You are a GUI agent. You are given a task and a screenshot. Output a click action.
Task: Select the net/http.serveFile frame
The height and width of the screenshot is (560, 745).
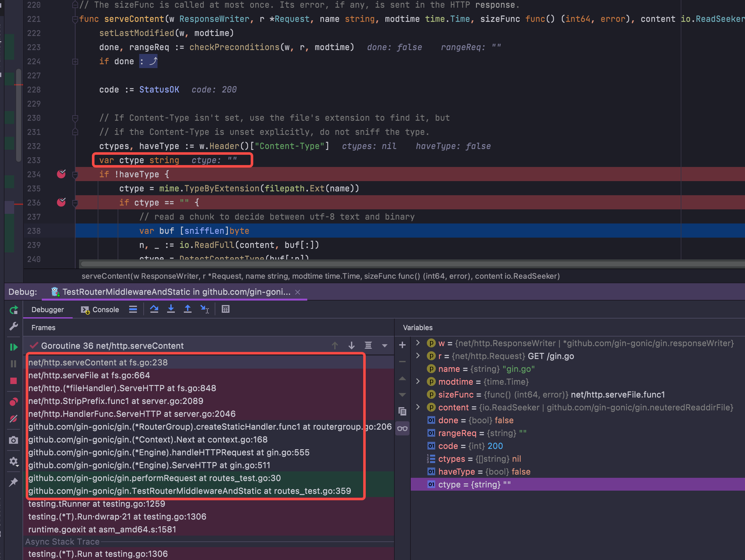pyautogui.click(x=89, y=375)
